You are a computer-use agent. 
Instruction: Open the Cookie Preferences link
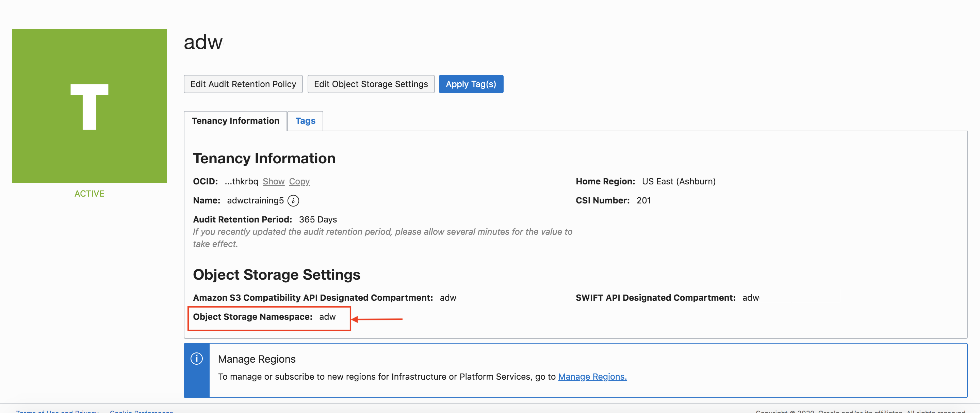pos(141,411)
